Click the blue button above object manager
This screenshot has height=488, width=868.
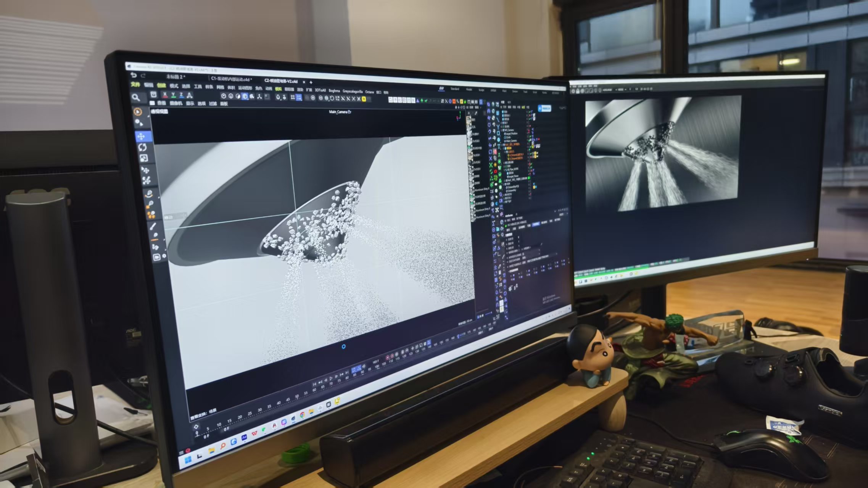[544, 108]
